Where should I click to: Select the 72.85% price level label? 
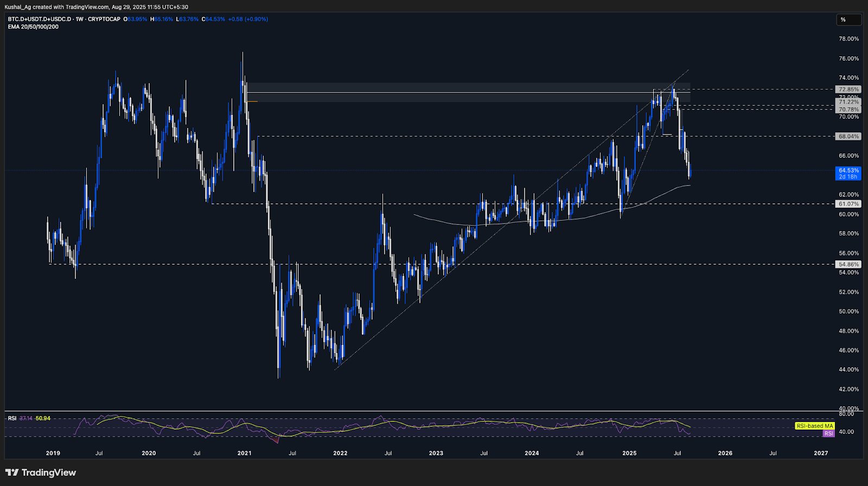click(x=848, y=89)
